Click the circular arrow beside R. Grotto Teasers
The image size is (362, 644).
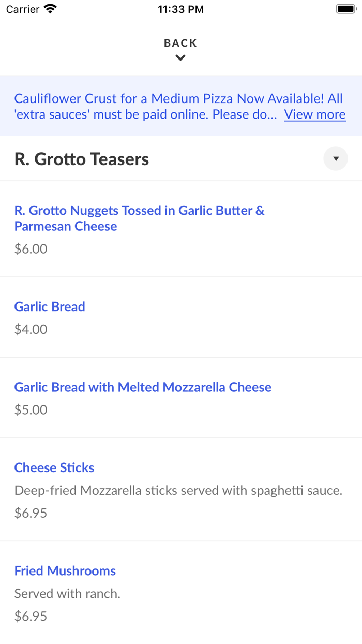point(336,158)
